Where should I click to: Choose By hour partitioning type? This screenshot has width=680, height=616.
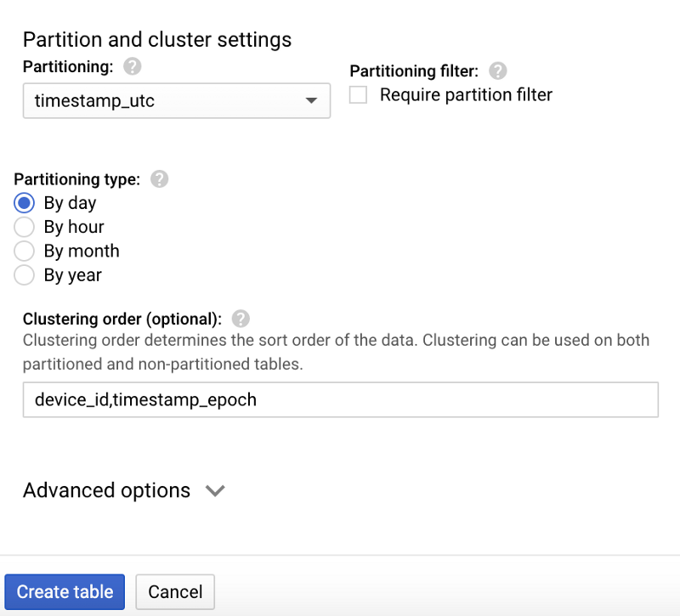click(x=25, y=227)
